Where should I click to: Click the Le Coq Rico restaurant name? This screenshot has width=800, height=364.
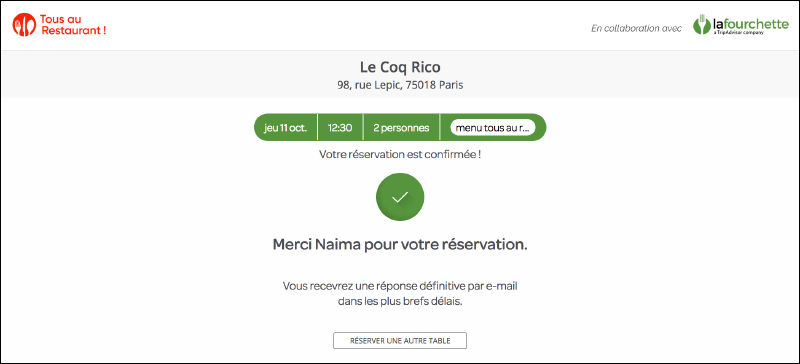click(400, 67)
